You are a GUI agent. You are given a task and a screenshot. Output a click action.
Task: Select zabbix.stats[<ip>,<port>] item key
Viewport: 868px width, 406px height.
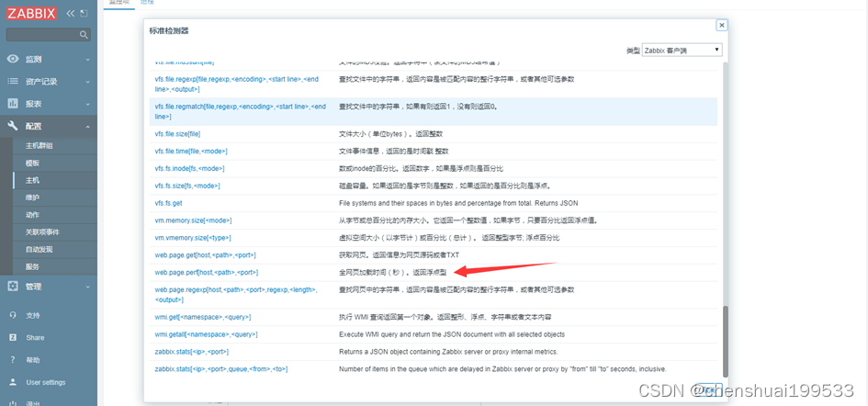(192, 352)
